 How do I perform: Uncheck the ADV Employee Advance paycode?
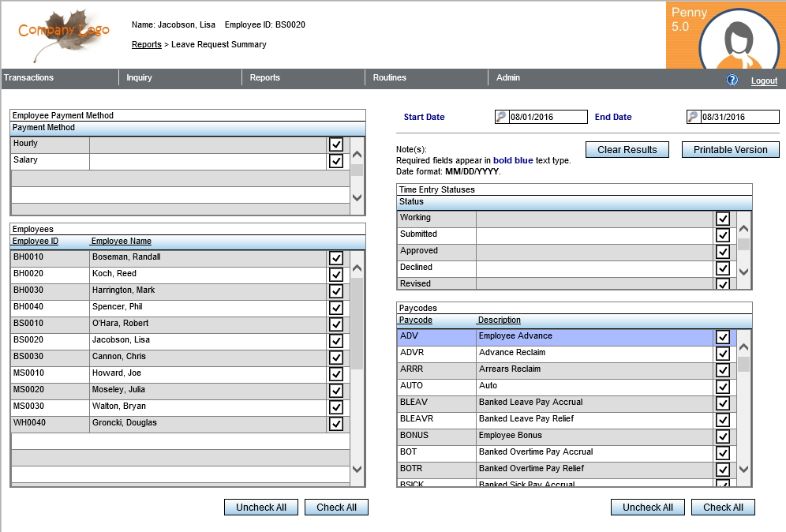pos(723,336)
